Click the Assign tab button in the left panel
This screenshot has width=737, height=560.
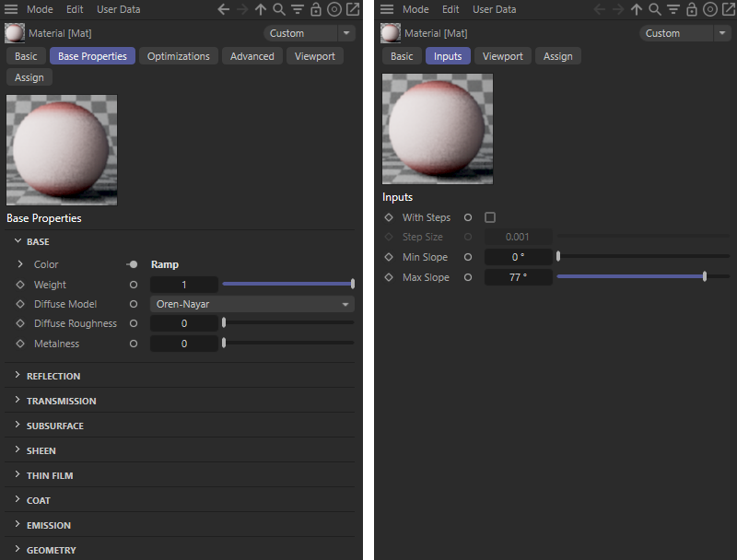[x=29, y=77]
